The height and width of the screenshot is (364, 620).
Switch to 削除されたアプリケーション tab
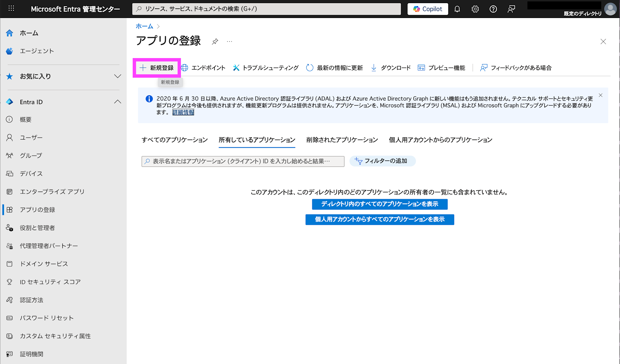342,140
